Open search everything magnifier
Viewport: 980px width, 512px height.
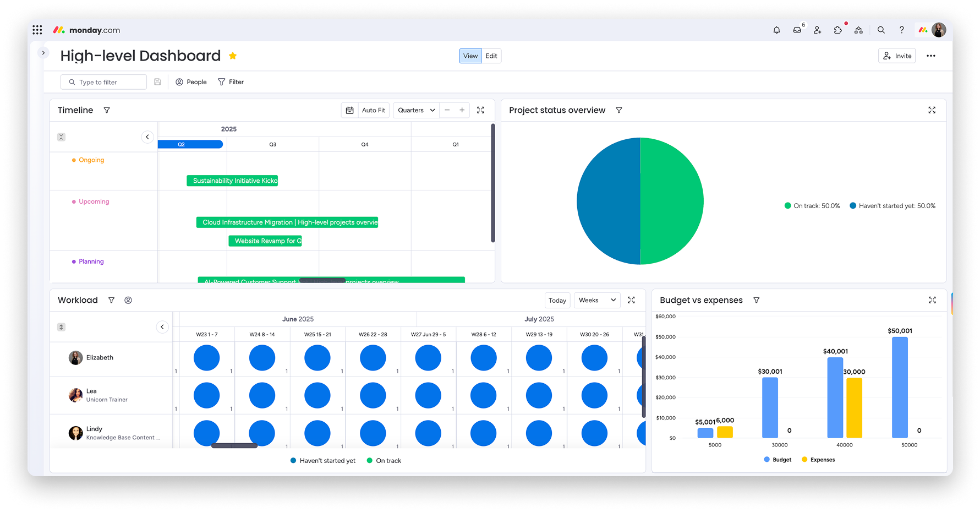pyautogui.click(x=881, y=30)
